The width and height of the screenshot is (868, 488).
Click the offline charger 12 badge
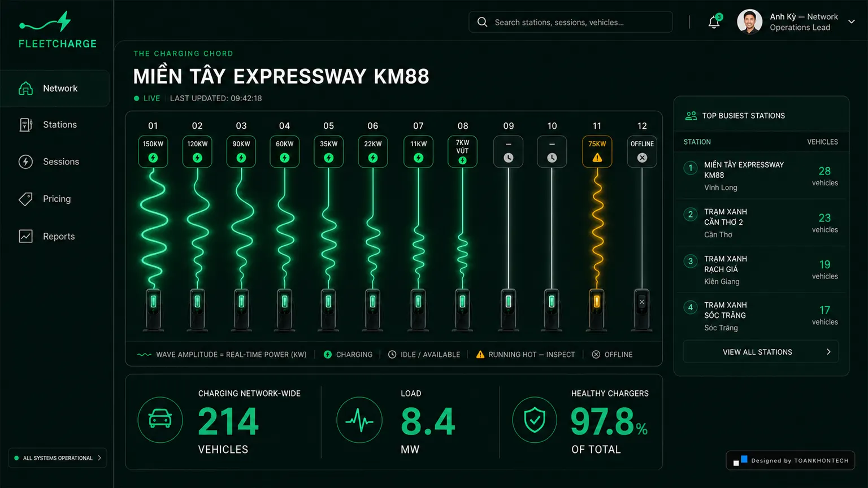click(642, 151)
